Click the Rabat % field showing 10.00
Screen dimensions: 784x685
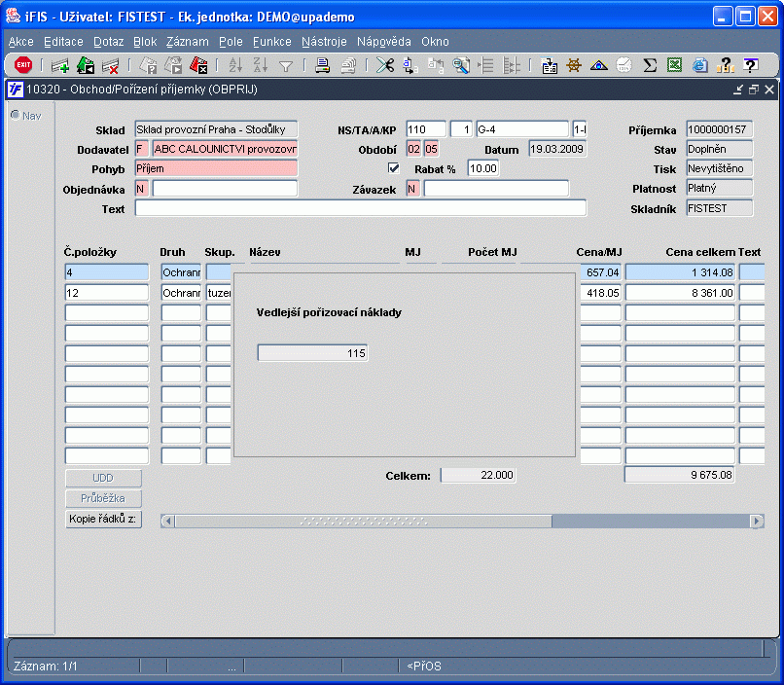click(483, 168)
